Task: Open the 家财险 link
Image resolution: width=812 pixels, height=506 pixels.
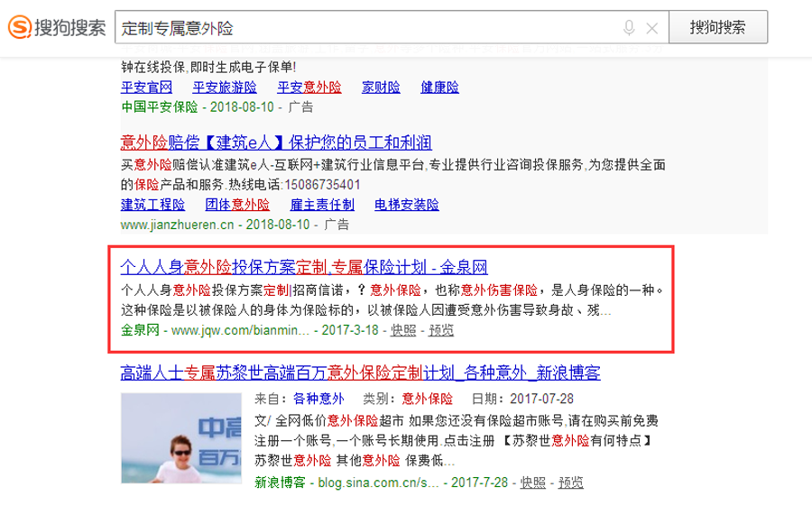Action: click(381, 87)
